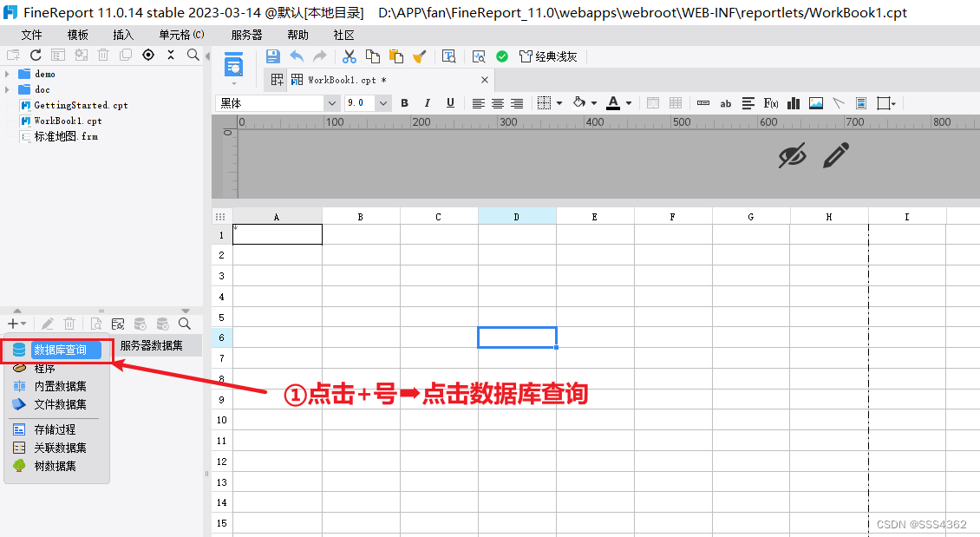Click the italic I icon
The width and height of the screenshot is (980, 537).
[x=427, y=103]
